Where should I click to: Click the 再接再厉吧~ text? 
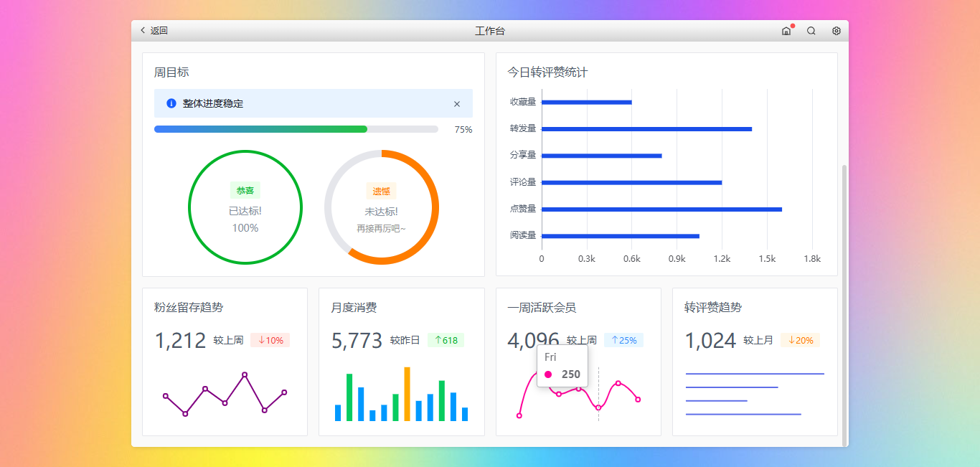click(382, 228)
